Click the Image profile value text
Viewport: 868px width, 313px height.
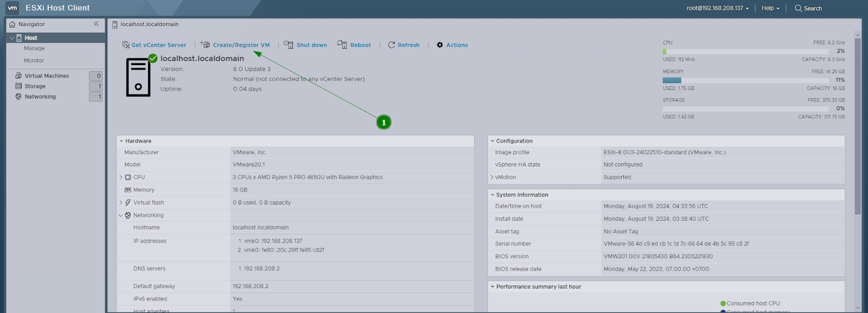(665, 152)
